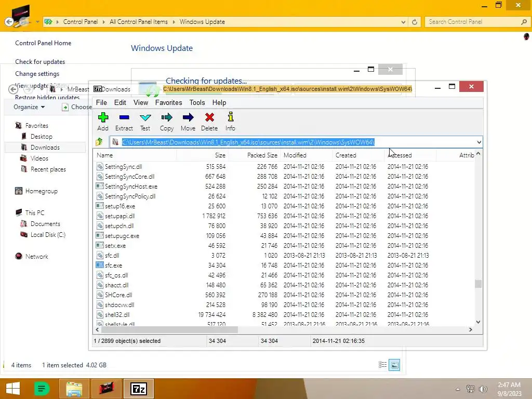The height and width of the screenshot is (399, 532).
Task: Open the volume icon in system tray
Action: click(483, 389)
